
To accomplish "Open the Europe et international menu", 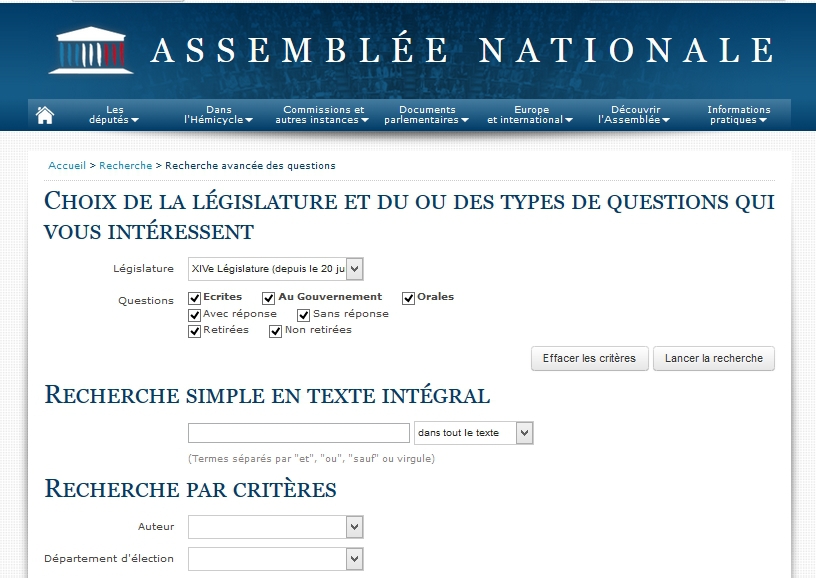I will 530,114.
